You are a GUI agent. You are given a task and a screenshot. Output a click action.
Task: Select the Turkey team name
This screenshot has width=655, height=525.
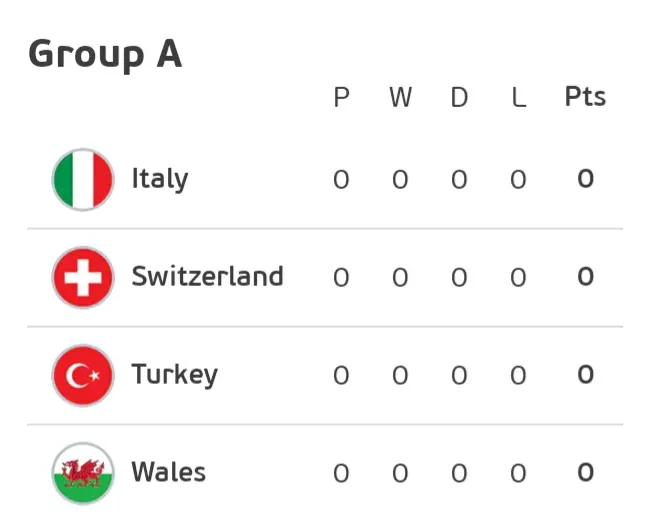[174, 374]
